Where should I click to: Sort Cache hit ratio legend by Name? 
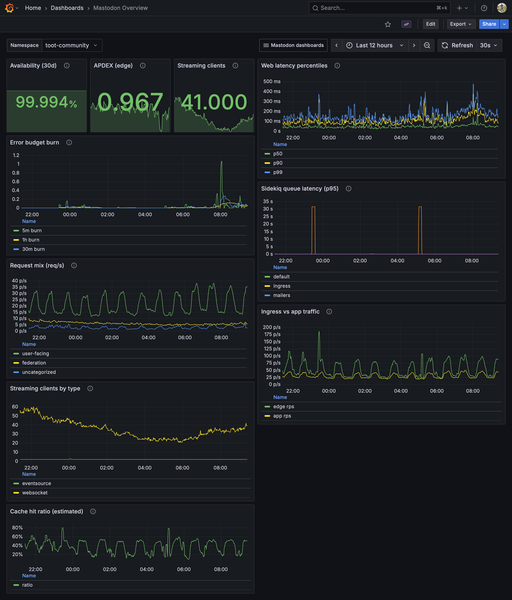(29, 576)
